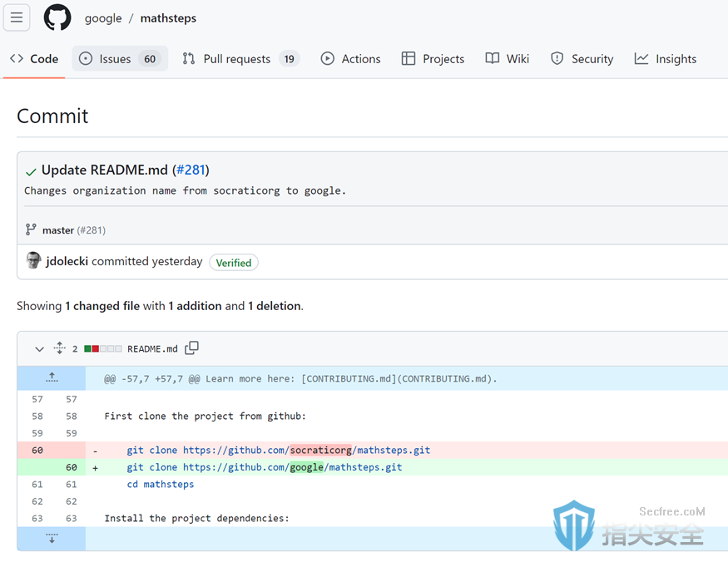Select added line number 60
Screen dimensions: 728x562
tap(71, 467)
